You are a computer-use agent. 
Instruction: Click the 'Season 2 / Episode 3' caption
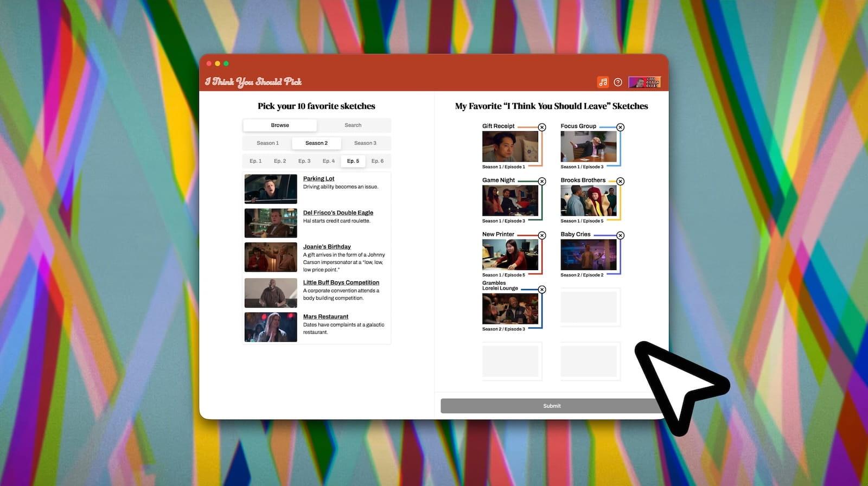503,329
